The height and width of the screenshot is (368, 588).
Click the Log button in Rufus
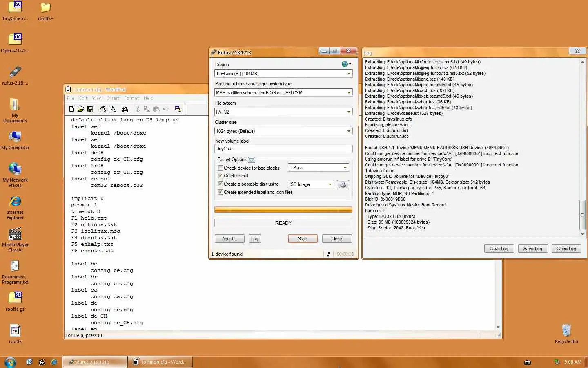(254, 239)
